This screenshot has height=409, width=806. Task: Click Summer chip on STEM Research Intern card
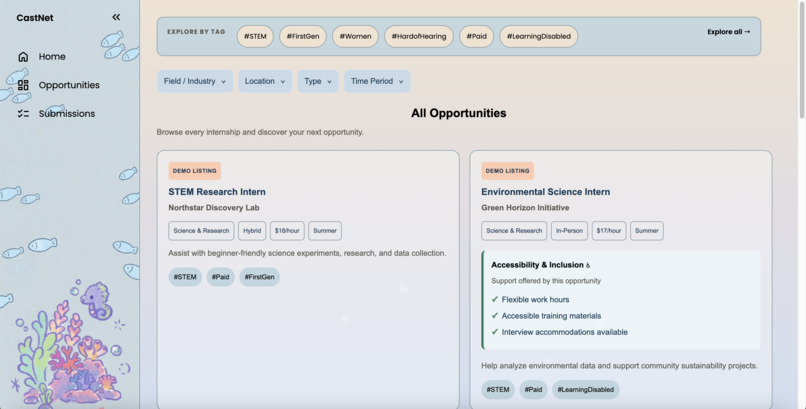325,231
